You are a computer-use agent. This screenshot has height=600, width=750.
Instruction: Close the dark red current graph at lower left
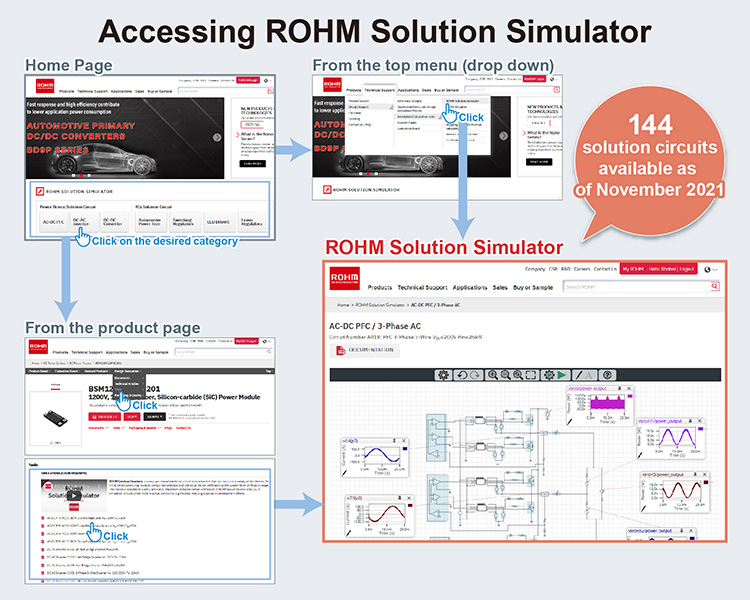coord(409,498)
